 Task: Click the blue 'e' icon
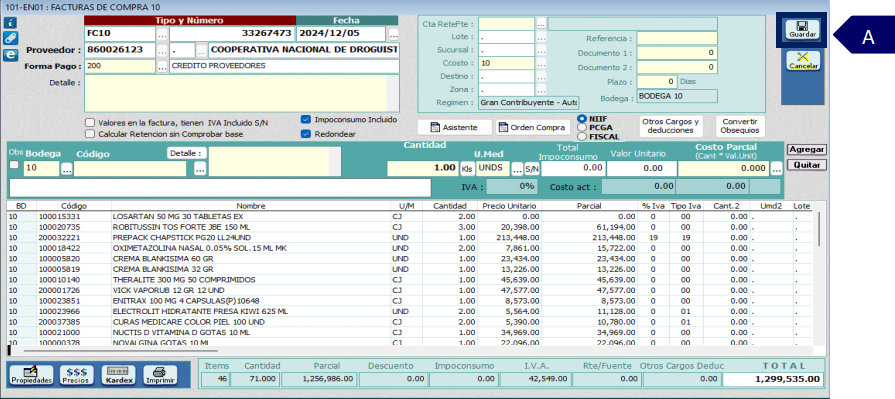10,55
